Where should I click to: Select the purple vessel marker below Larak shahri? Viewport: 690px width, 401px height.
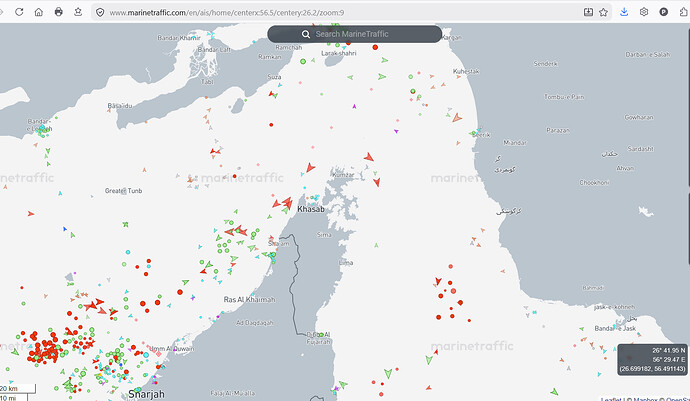pyautogui.click(x=354, y=106)
